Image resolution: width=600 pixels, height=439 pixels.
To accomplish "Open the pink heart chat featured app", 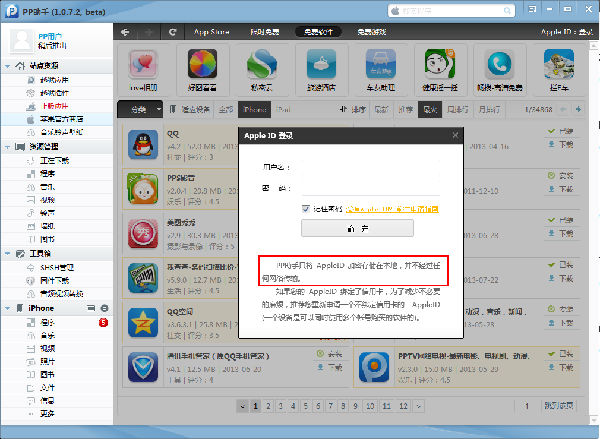I will [x=143, y=64].
